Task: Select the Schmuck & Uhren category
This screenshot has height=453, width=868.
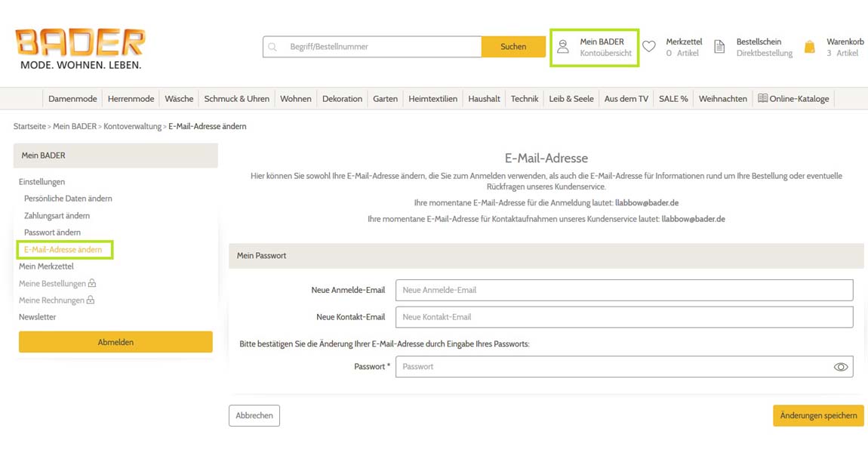Action: (236, 99)
